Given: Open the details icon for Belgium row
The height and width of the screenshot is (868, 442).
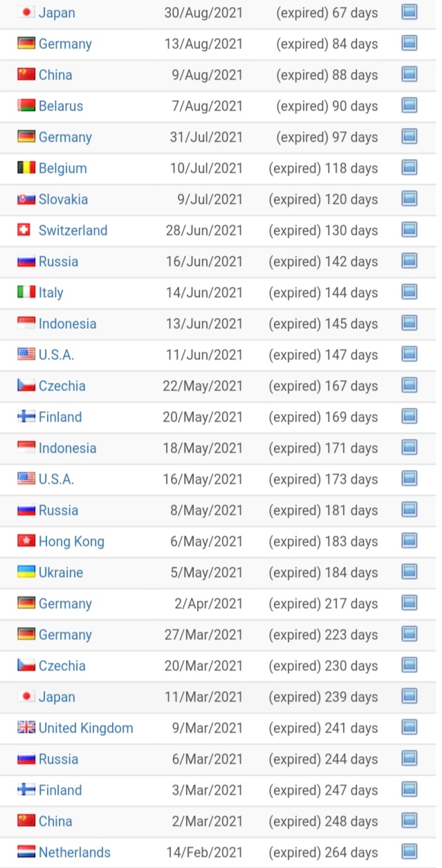Looking at the screenshot, I should click(409, 167).
